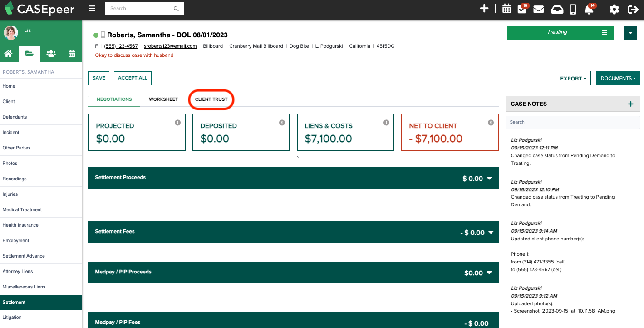Image resolution: width=644 pixels, height=328 pixels.
Task: Go to the home icon in sidebar
Action: pyautogui.click(x=8, y=54)
